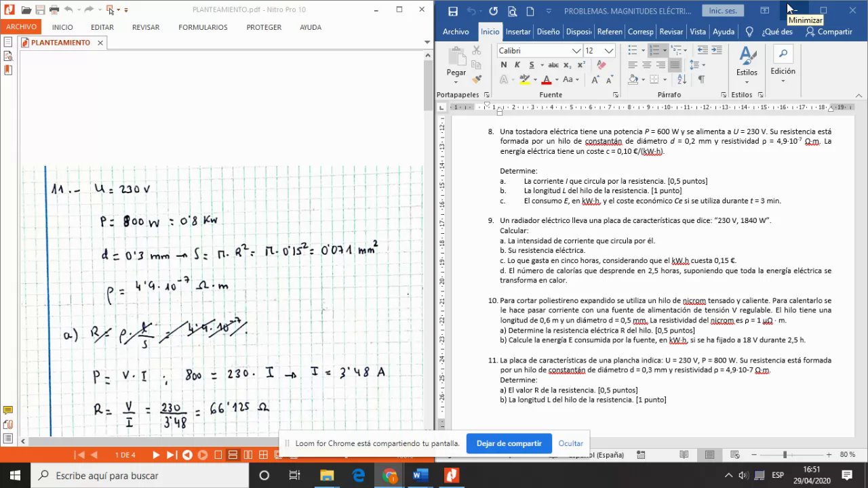Switch to Nitro FORMULARIOS tab
This screenshot has width=868, height=488.
[203, 27]
